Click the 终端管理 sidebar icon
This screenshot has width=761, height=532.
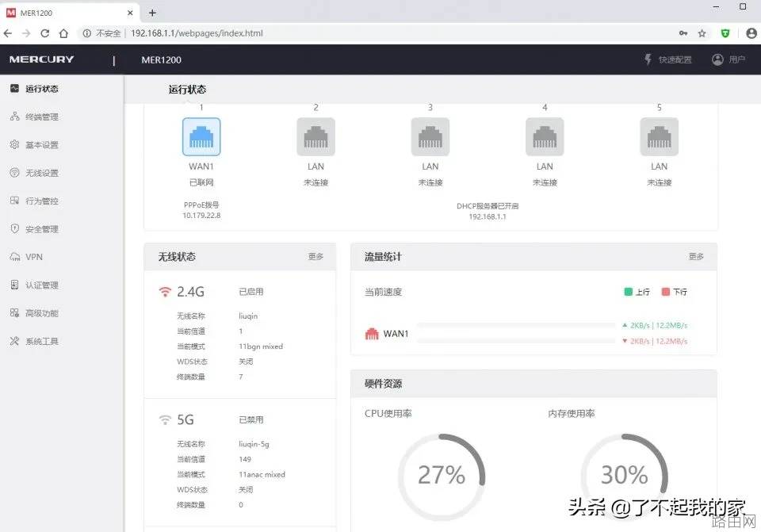click(x=14, y=117)
